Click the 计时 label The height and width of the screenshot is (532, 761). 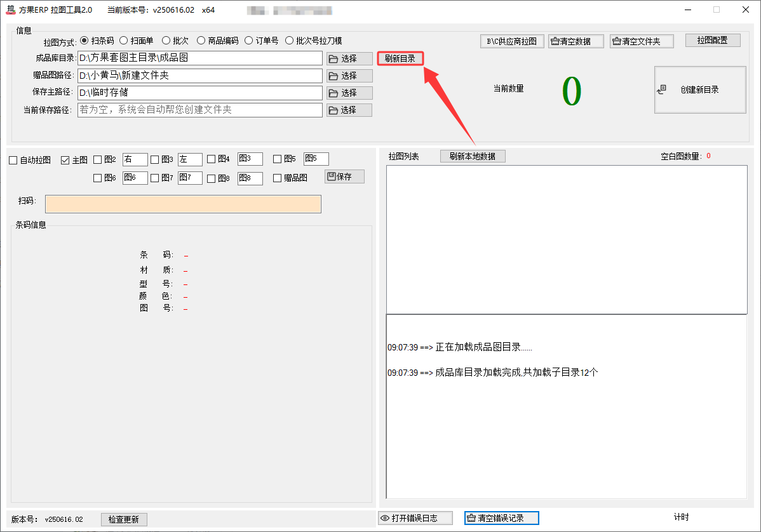[682, 517]
